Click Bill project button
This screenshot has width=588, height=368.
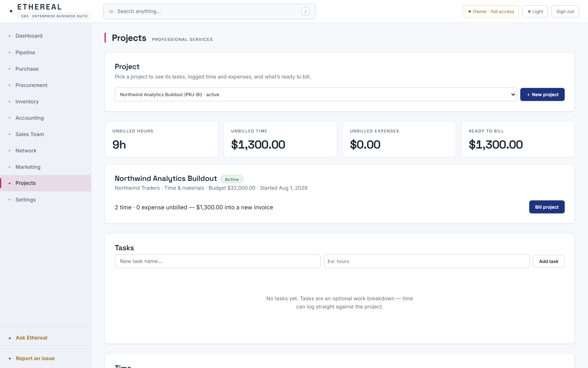[547, 207]
